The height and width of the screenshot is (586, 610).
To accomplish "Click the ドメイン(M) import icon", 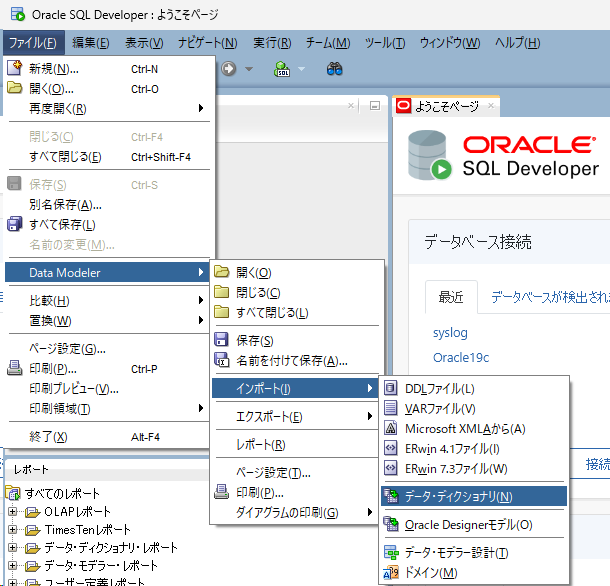I will pos(391,572).
